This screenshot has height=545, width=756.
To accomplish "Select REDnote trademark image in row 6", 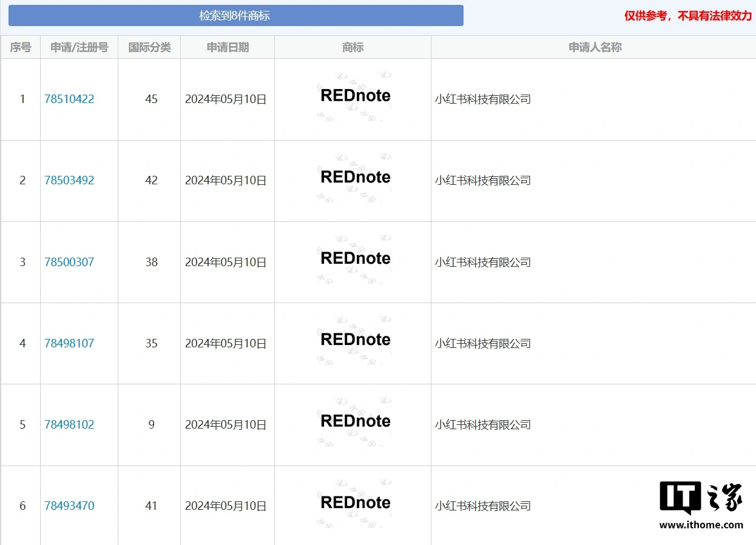I will coord(356,503).
